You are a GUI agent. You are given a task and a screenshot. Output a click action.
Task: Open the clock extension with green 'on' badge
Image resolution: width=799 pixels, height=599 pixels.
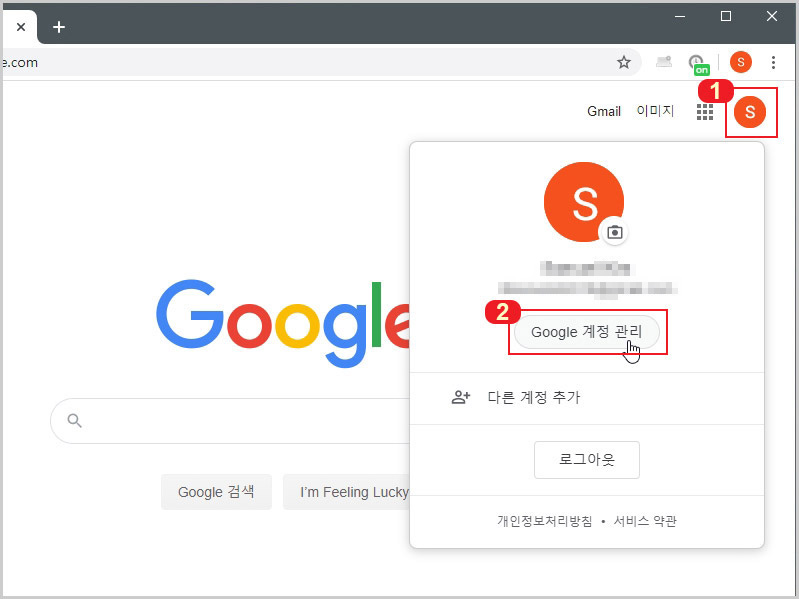pyautogui.click(x=699, y=64)
